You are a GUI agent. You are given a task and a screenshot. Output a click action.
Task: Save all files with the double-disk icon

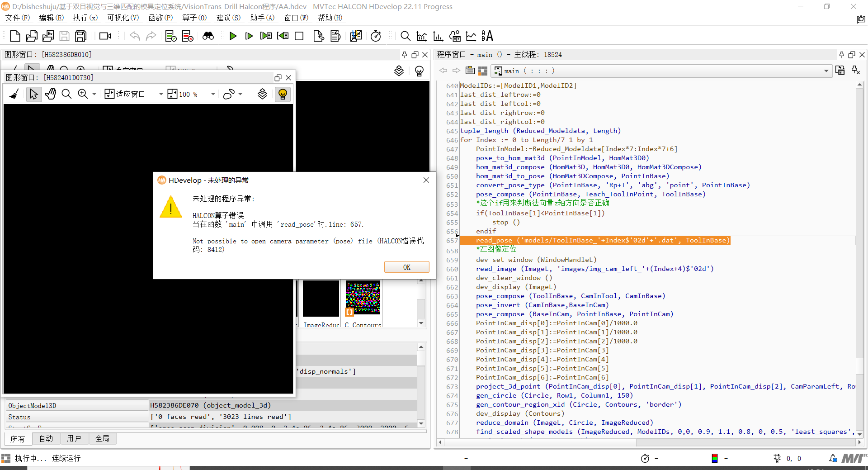pos(81,36)
